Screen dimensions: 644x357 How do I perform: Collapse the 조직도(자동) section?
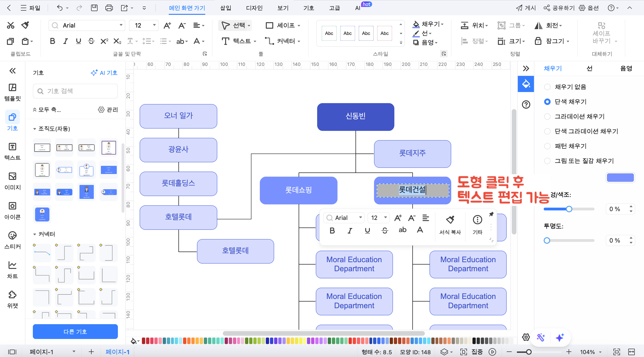point(34,129)
